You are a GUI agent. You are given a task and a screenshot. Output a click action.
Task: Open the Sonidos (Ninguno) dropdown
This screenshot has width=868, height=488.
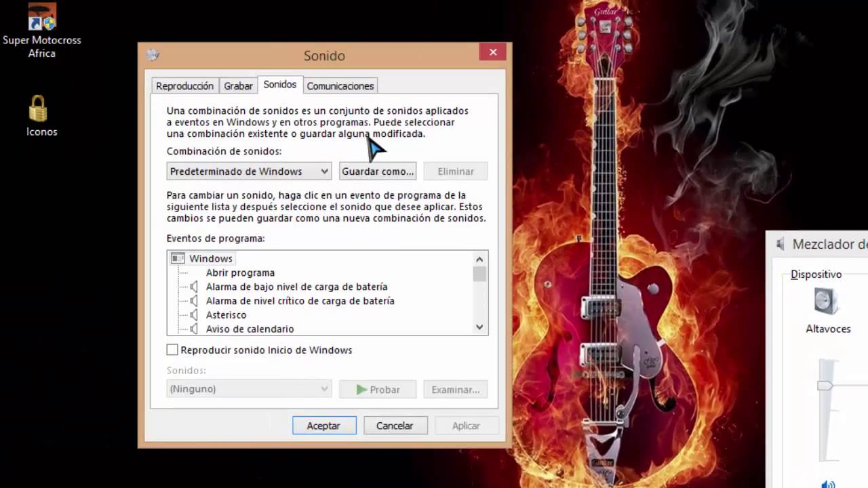tap(249, 389)
